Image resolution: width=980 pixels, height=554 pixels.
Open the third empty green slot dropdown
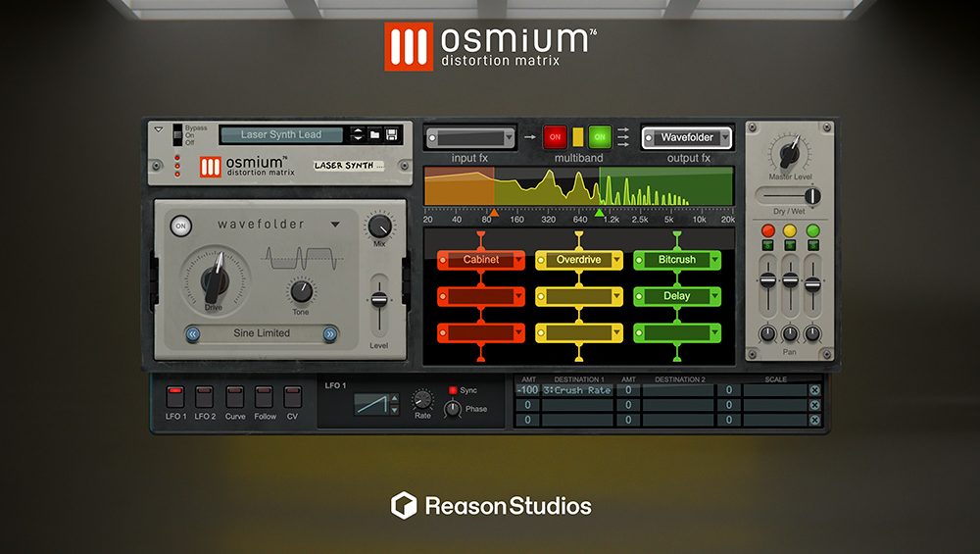pyautogui.click(x=714, y=332)
